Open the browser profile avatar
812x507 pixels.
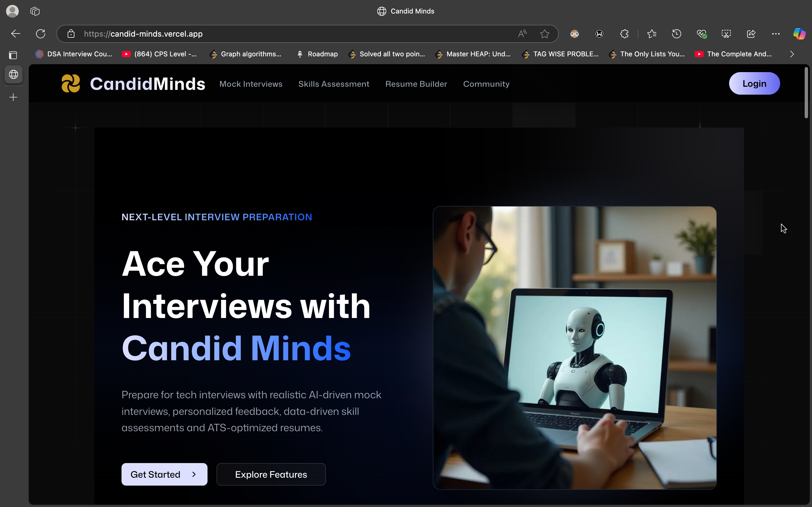[x=12, y=11]
